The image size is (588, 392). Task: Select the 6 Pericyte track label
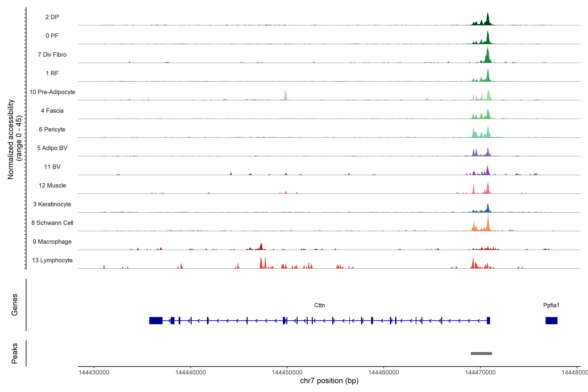pyautogui.click(x=52, y=129)
